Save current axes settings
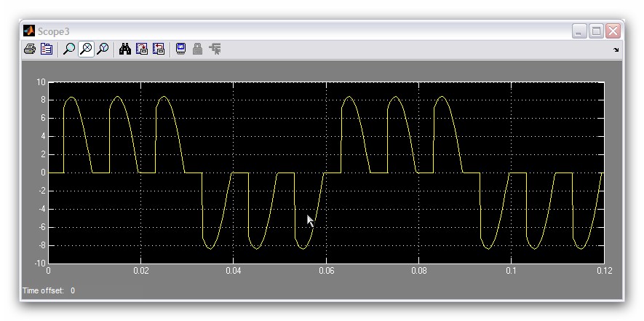The width and height of the screenshot is (644, 321). coord(142,49)
